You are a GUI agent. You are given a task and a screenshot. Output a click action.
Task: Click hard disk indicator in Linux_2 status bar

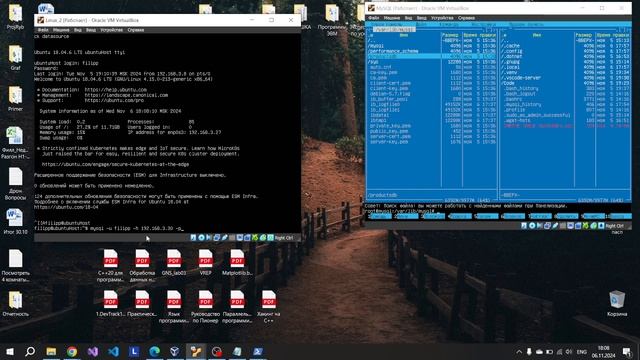pos(193,238)
